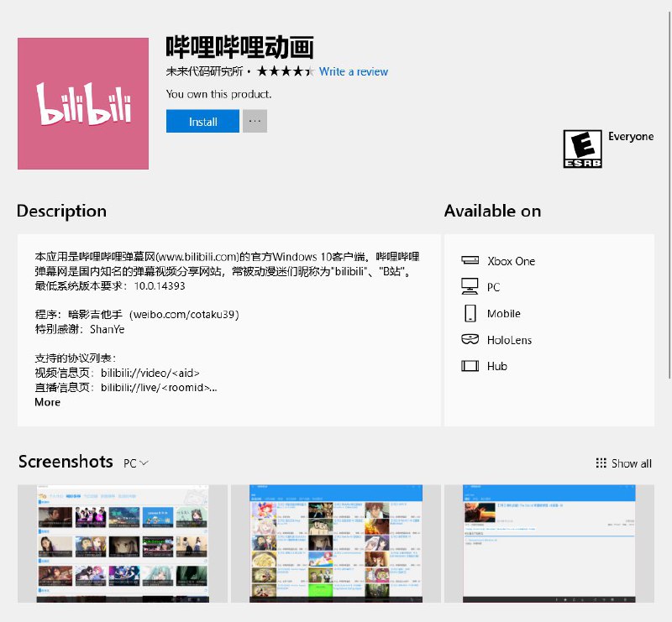This screenshot has height=622, width=672.
Task: Click the weibo.com/cotaku39 text in description
Action: tap(185, 315)
